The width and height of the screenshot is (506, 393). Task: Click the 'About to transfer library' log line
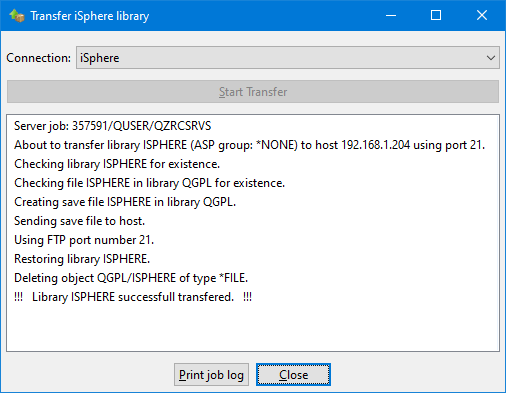pyautogui.click(x=249, y=145)
